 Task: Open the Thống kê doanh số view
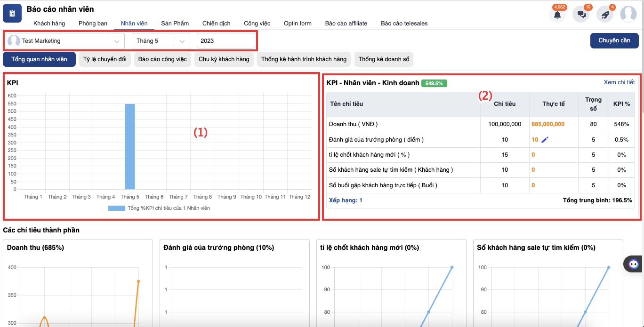point(383,59)
